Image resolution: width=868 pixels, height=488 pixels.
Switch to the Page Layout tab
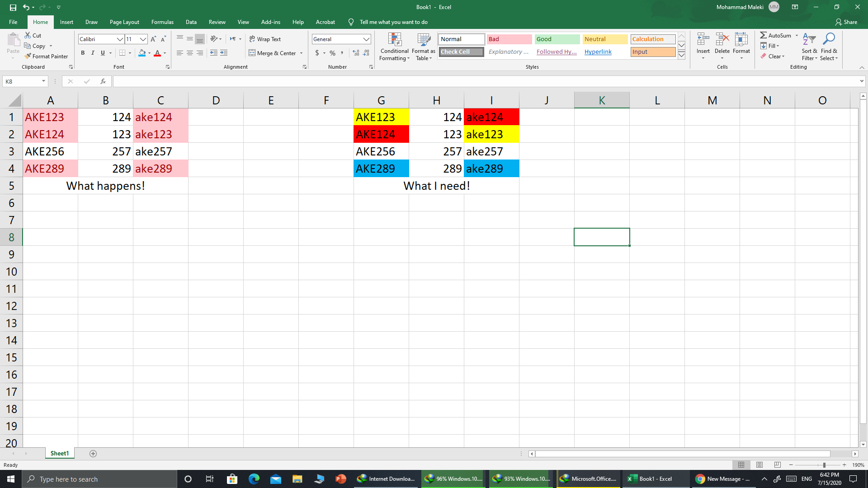(124, 22)
